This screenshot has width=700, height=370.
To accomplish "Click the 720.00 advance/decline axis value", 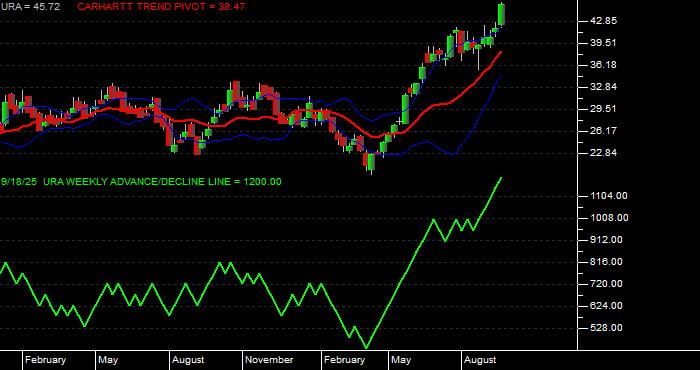I will coord(606,284).
